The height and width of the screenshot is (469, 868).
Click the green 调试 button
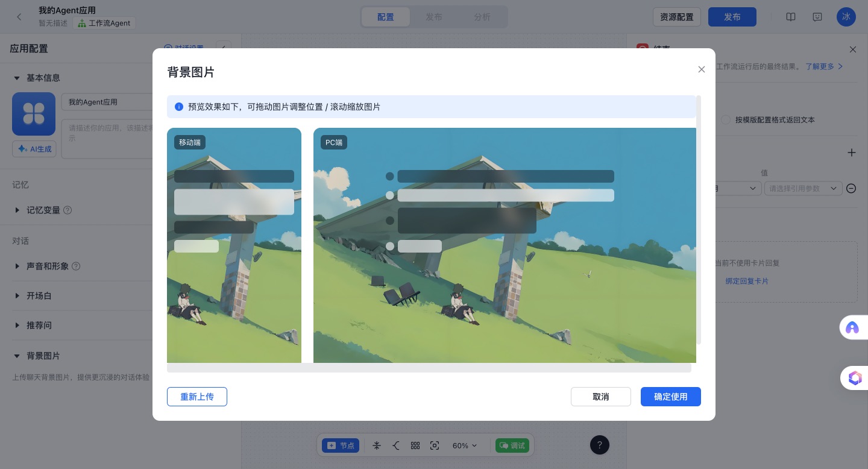pos(512,445)
